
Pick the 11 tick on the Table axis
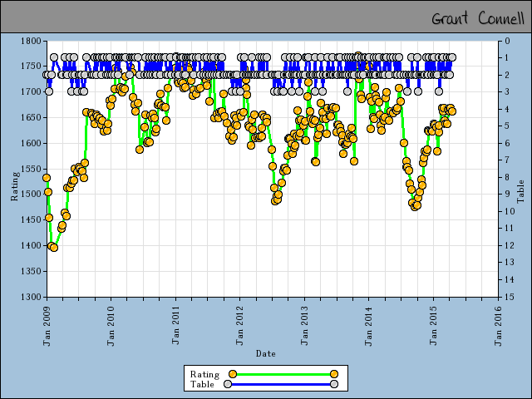pyautogui.click(x=510, y=229)
